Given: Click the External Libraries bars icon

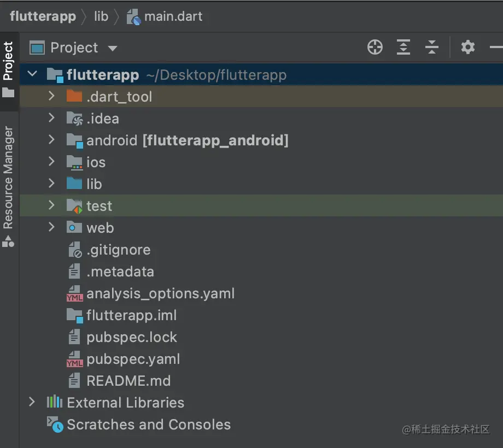Looking at the screenshot, I should pos(55,403).
